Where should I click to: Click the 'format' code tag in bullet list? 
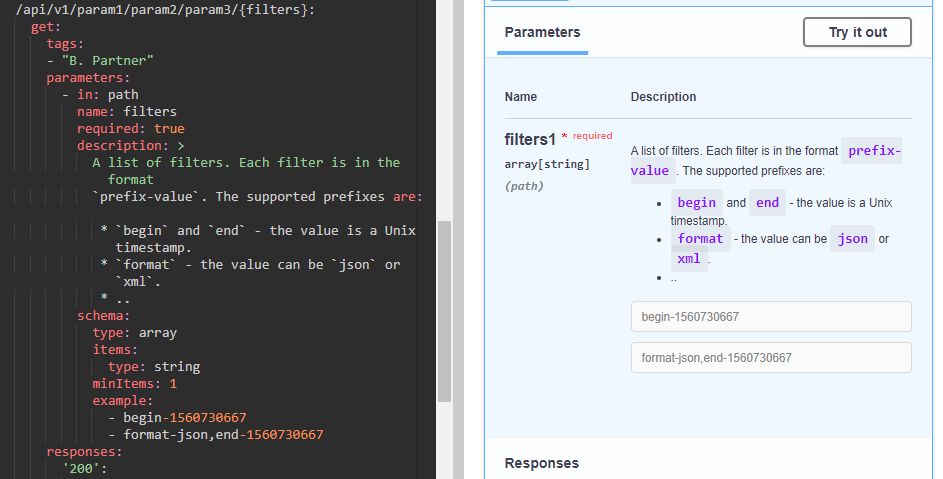click(700, 239)
